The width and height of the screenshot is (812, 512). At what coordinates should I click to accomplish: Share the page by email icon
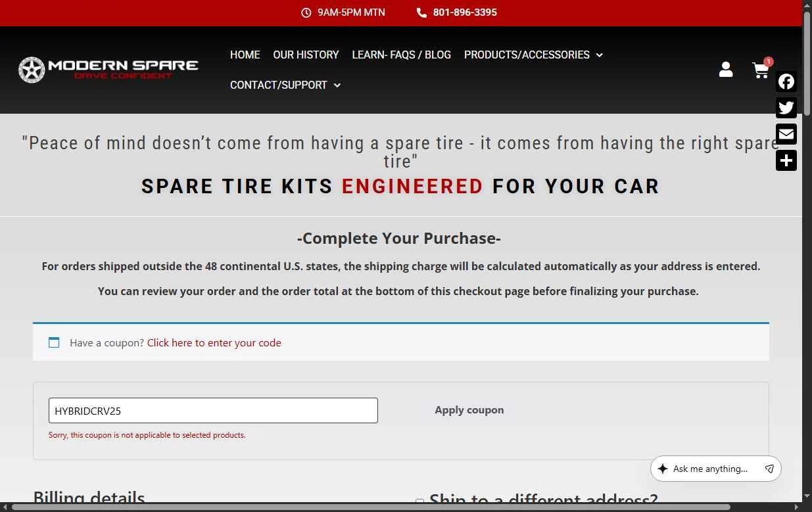[x=786, y=134]
